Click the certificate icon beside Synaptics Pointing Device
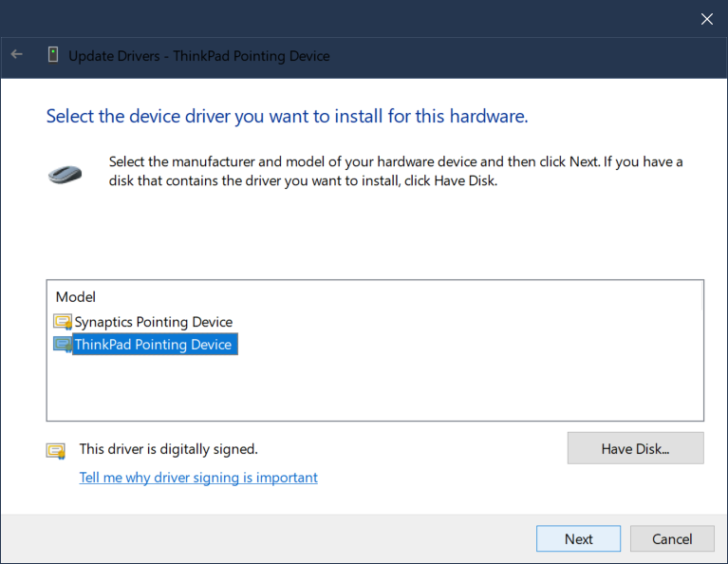The width and height of the screenshot is (728, 564). (x=63, y=322)
